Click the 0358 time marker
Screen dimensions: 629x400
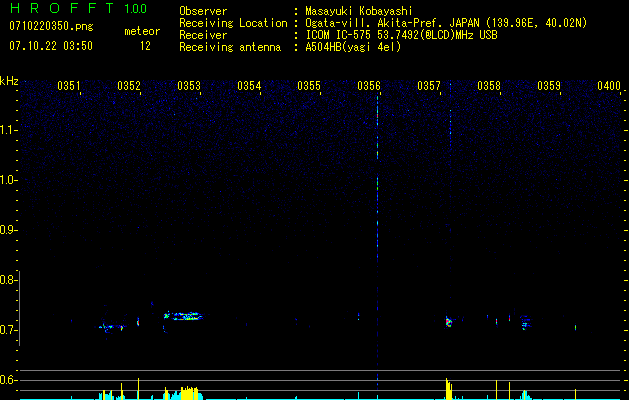pyautogui.click(x=489, y=86)
